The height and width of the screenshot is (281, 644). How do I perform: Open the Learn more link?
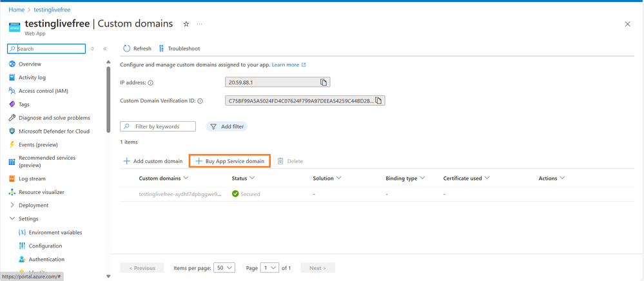(x=289, y=65)
